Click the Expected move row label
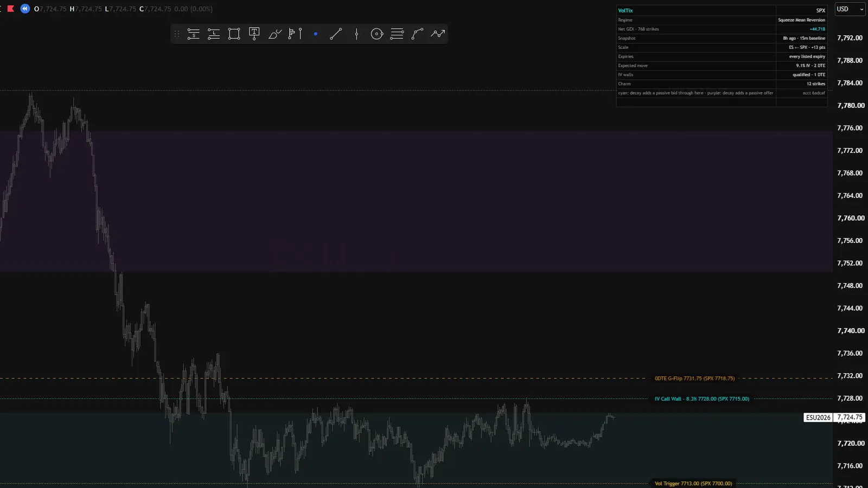The height and width of the screenshot is (488, 868). coord(633,66)
